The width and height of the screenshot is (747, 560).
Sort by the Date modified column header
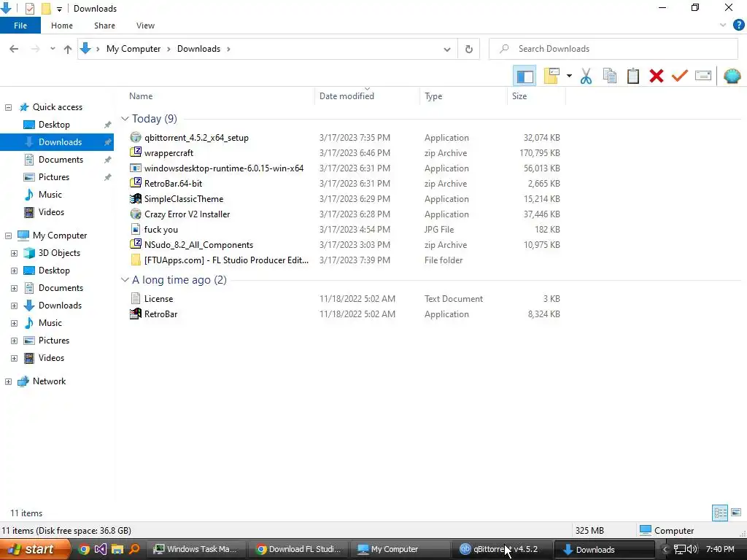click(347, 96)
